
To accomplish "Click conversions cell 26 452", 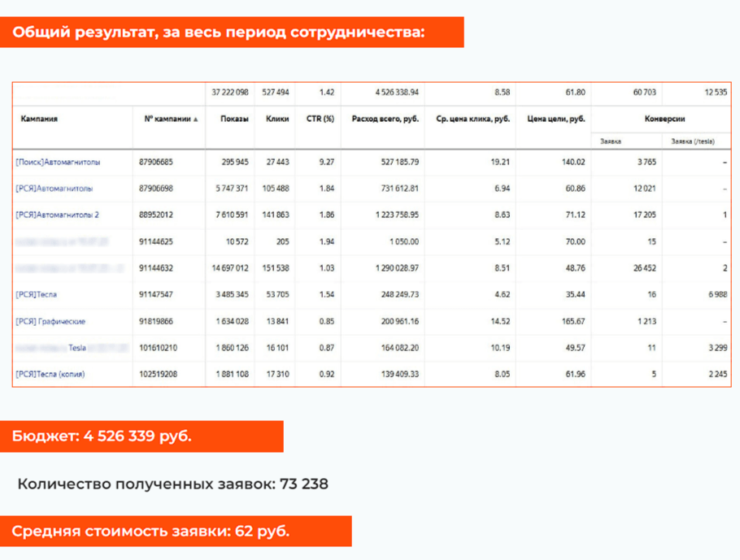I will pyautogui.click(x=645, y=268).
